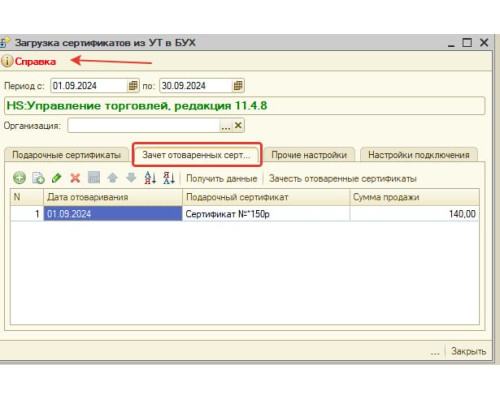Open the Прочие настройки tab

pos(309,155)
